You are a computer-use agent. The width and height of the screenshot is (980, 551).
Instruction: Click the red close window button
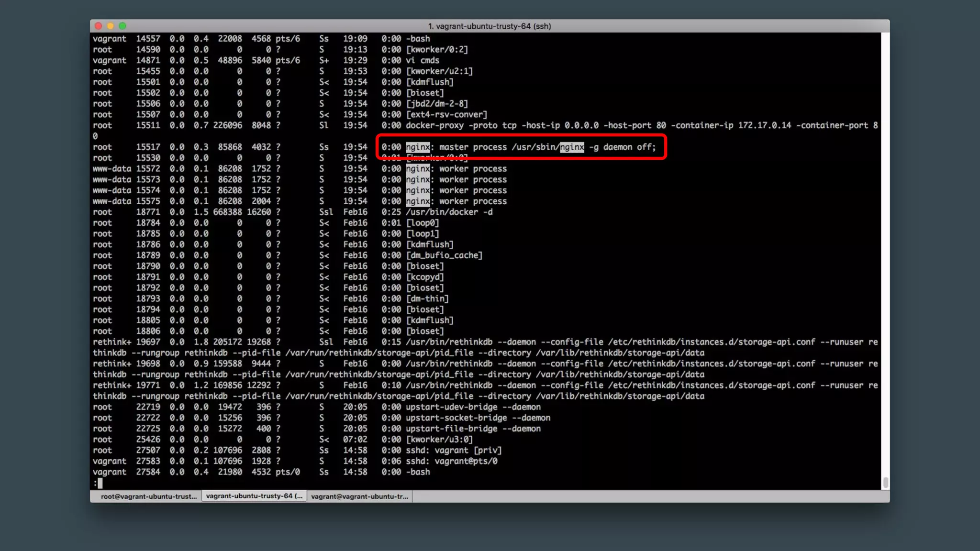point(98,26)
